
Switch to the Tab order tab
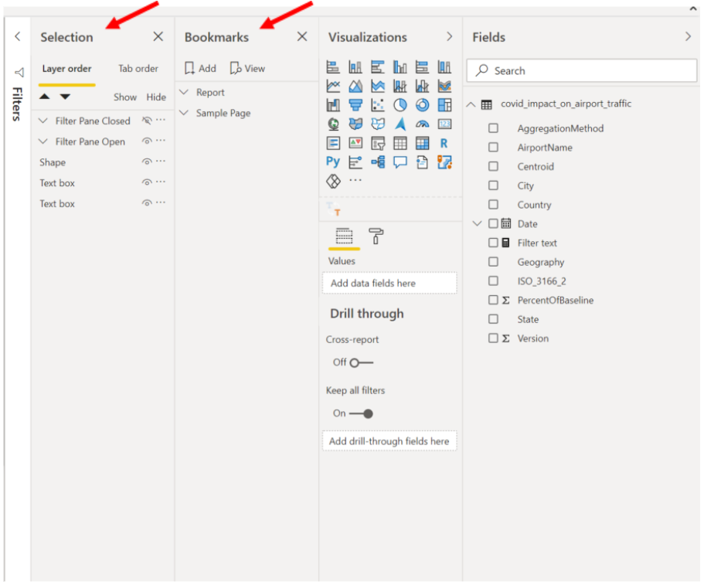coord(138,69)
